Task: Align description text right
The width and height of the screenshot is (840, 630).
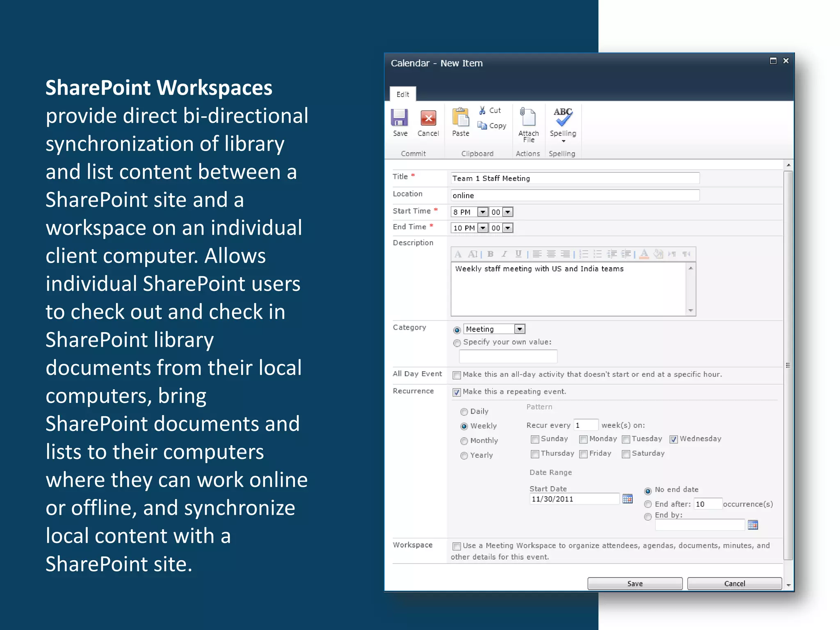Action: click(x=565, y=254)
